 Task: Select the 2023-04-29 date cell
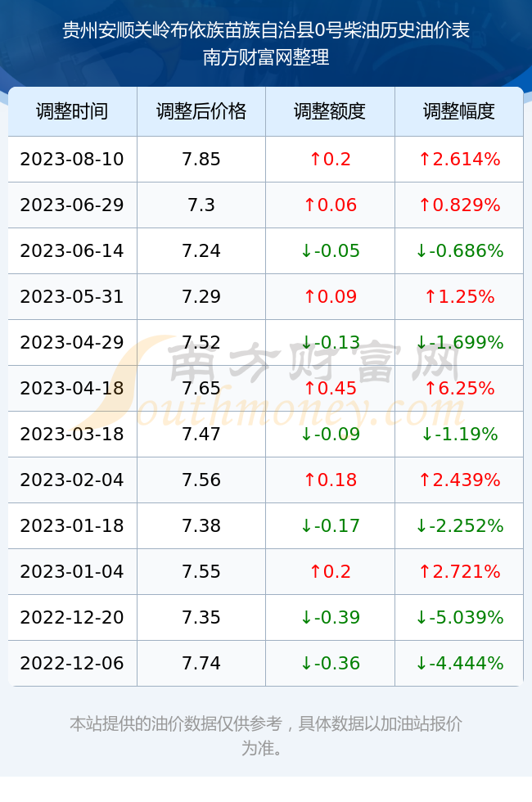point(72,342)
